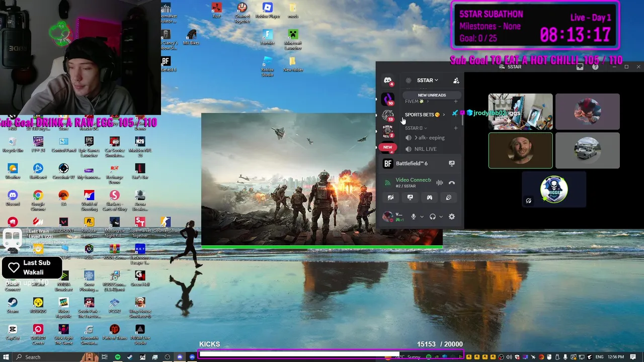The width and height of the screenshot is (644, 362).
Task: Select the New folder on desktop
Action: coord(293,64)
